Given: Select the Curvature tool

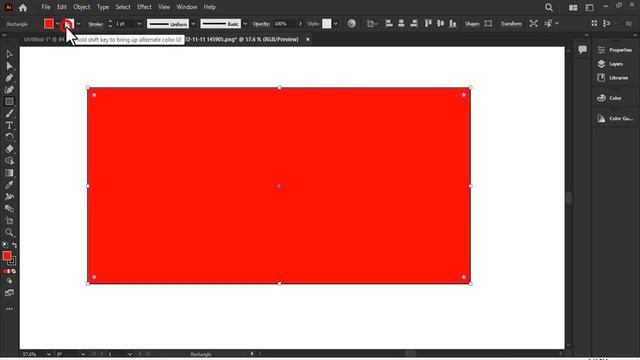Looking at the screenshot, I should pos(9,89).
